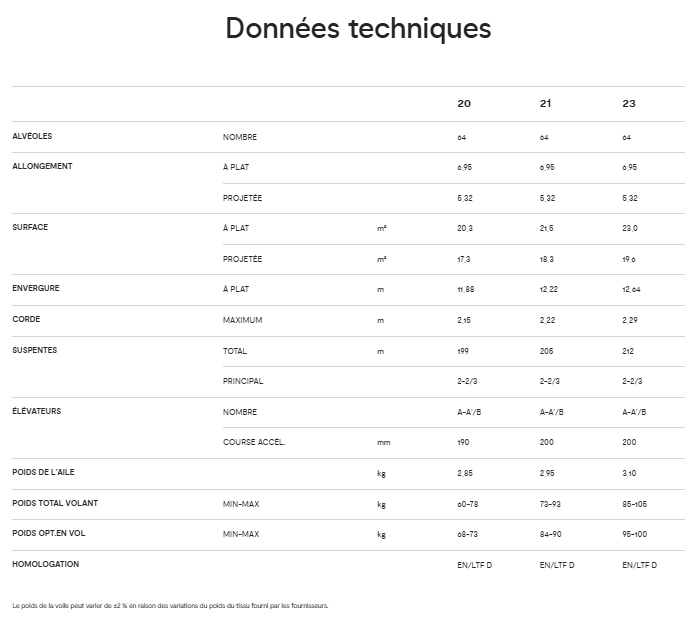Click the ALVÉOLES row label
The height and width of the screenshot is (624, 685).
pyautogui.click(x=31, y=136)
